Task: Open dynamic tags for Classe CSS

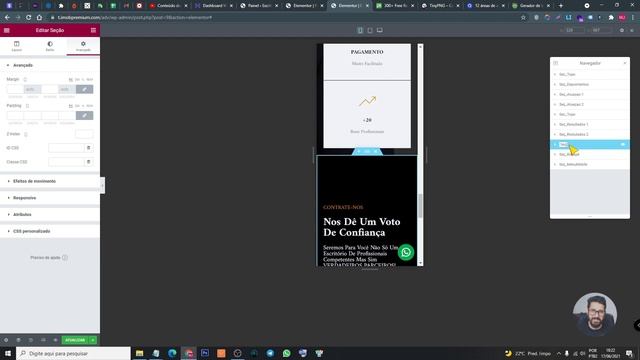Action: (x=89, y=162)
